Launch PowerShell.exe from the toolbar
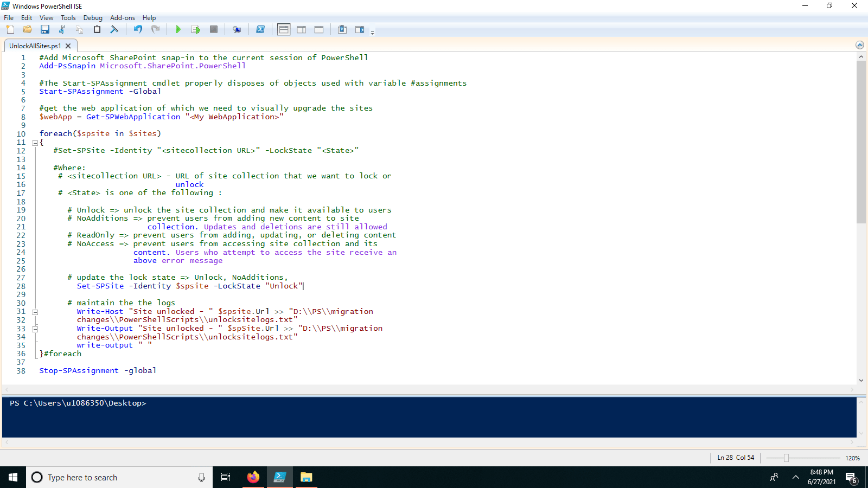 click(260, 29)
